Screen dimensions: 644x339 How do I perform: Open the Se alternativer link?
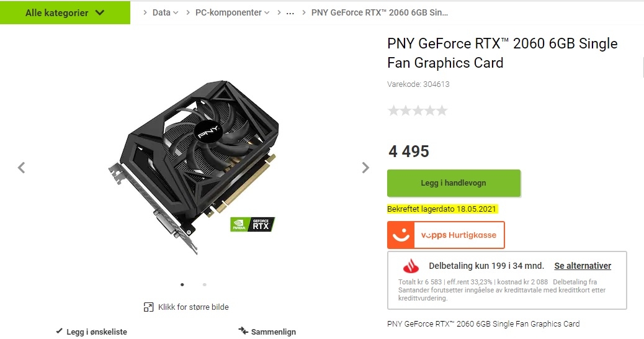point(583,266)
